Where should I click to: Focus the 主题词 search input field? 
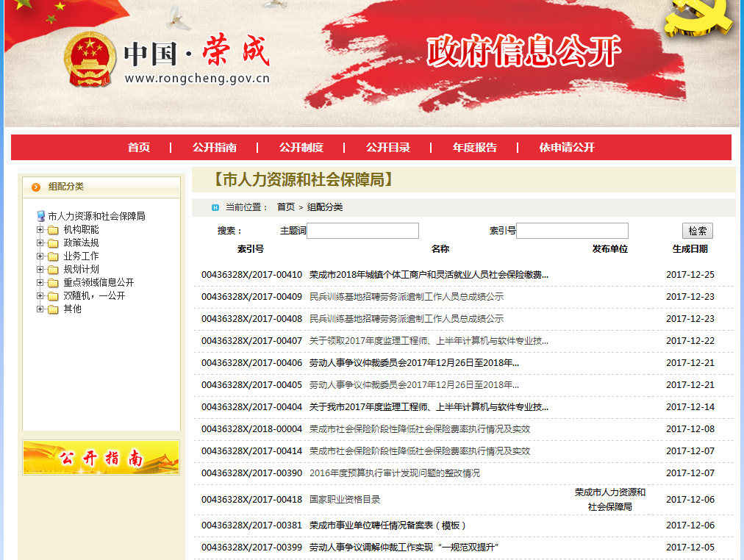point(362,231)
